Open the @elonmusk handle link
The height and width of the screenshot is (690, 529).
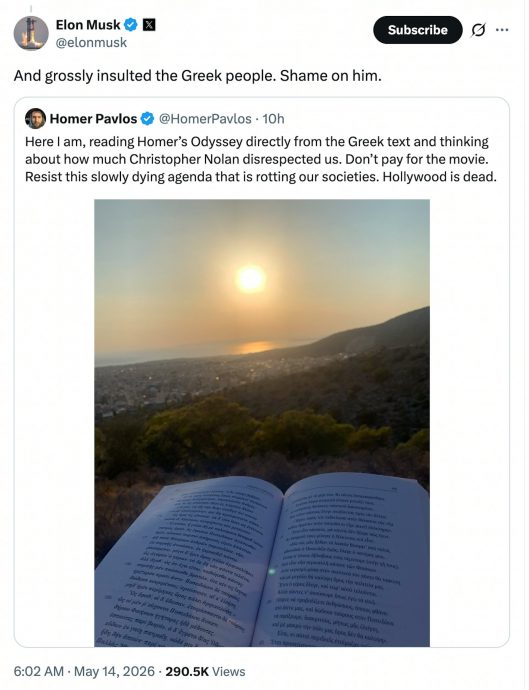pyautogui.click(x=91, y=43)
